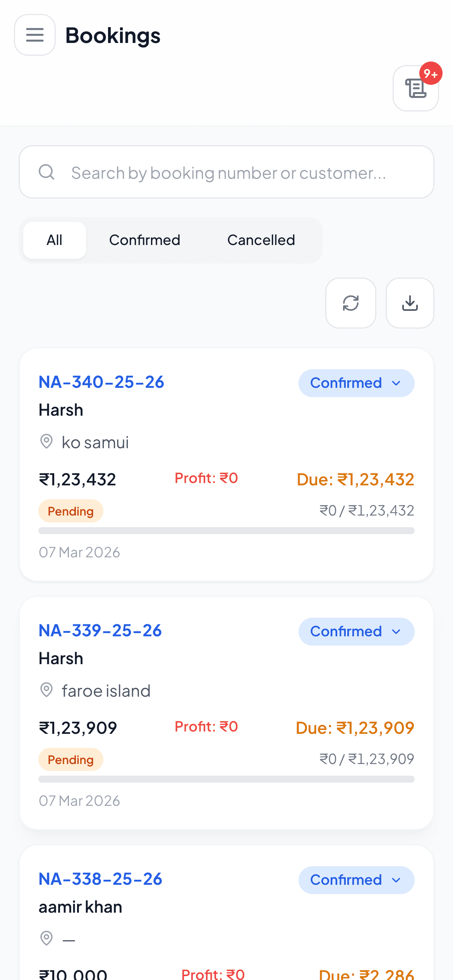Focus the booking search input field
The height and width of the screenshot is (980, 453).
(x=228, y=173)
